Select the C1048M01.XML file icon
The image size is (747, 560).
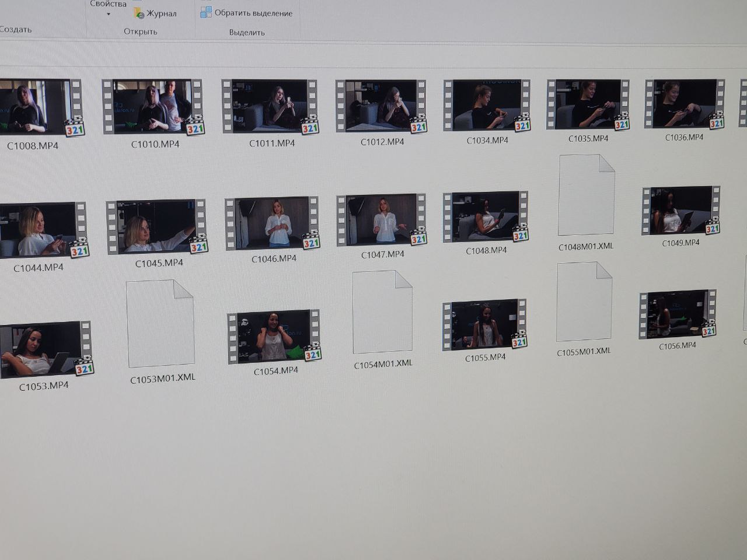coord(587,195)
